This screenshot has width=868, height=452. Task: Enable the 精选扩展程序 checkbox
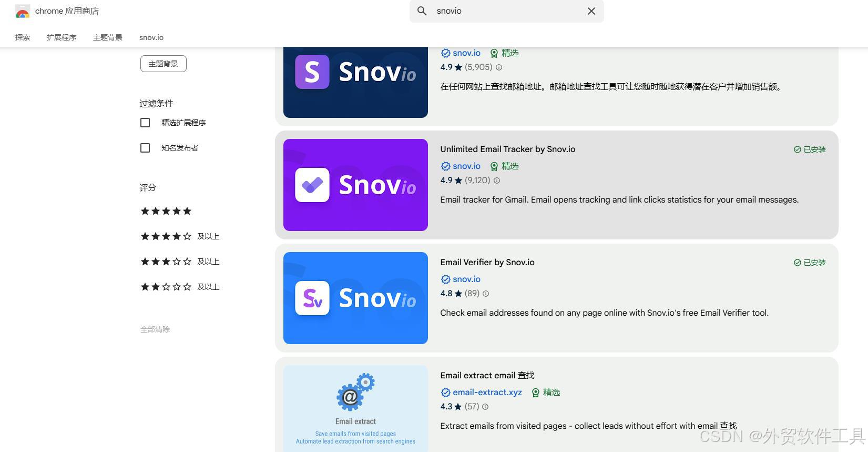[145, 123]
